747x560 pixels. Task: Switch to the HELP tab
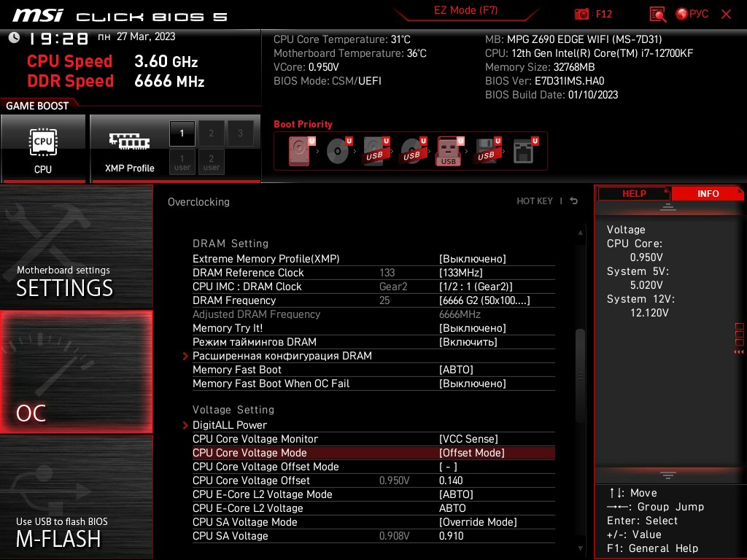[634, 193]
